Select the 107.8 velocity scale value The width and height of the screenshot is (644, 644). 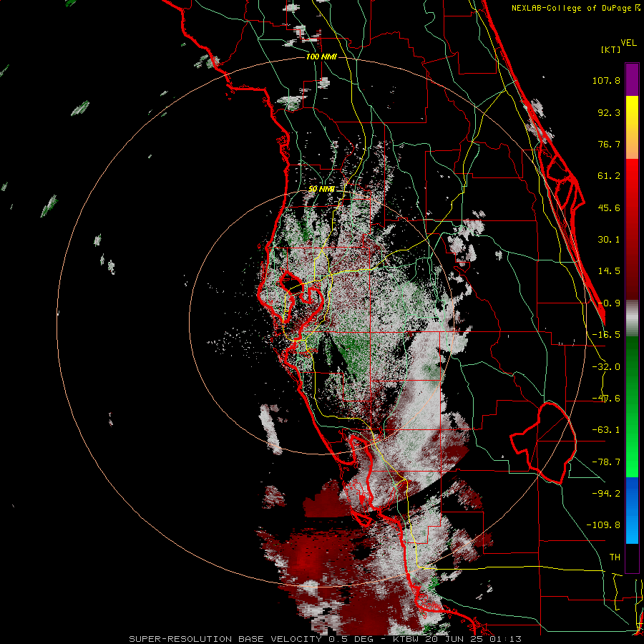click(x=606, y=80)
